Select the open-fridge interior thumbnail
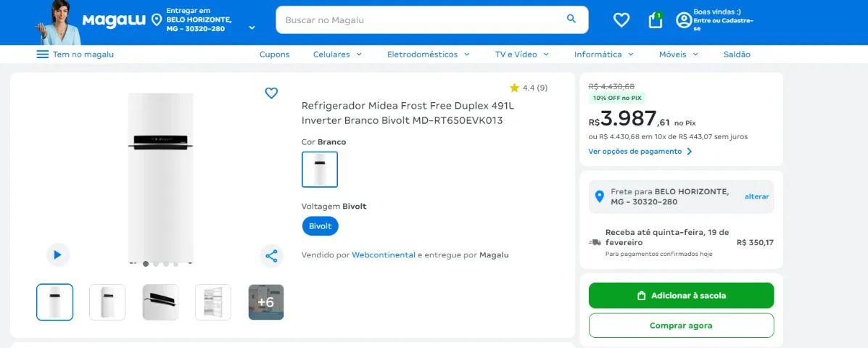Screen dimensions: 868x348 [213, 302]
